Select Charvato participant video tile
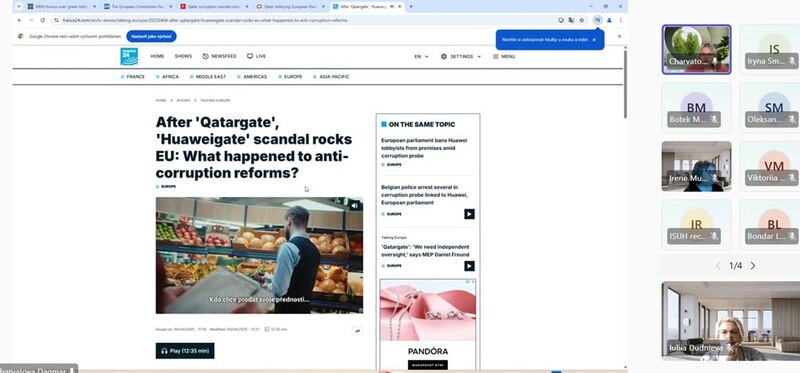 pyautogui.click(x=696, y=49)
